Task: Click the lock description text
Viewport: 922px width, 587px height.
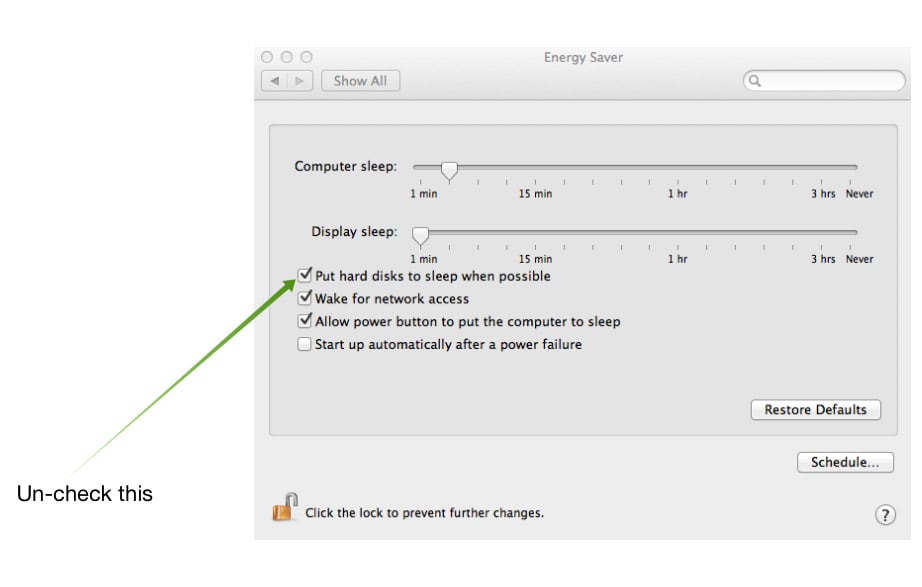Action: point(424,513)
